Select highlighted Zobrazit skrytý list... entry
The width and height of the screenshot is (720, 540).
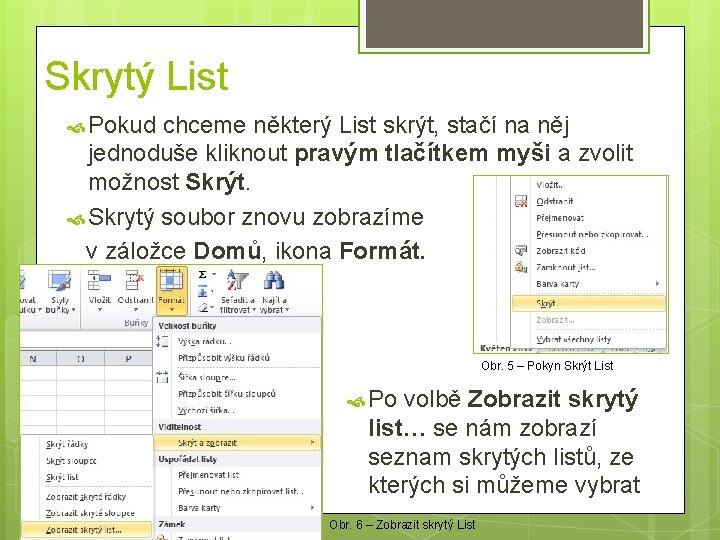point(86,529)
